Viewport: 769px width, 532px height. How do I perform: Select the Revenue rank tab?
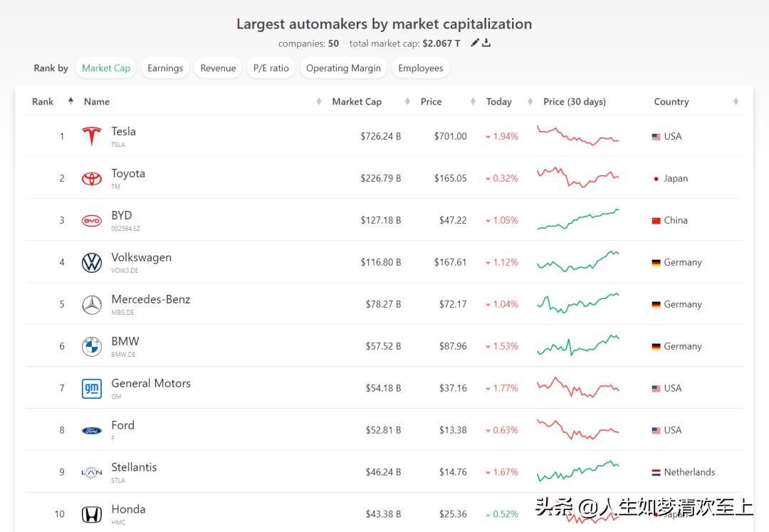click(218, 68)
